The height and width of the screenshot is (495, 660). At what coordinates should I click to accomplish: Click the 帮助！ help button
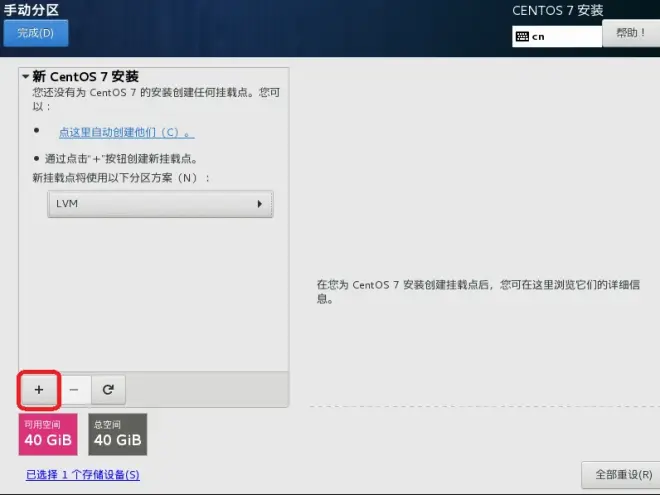click(631, 33)
